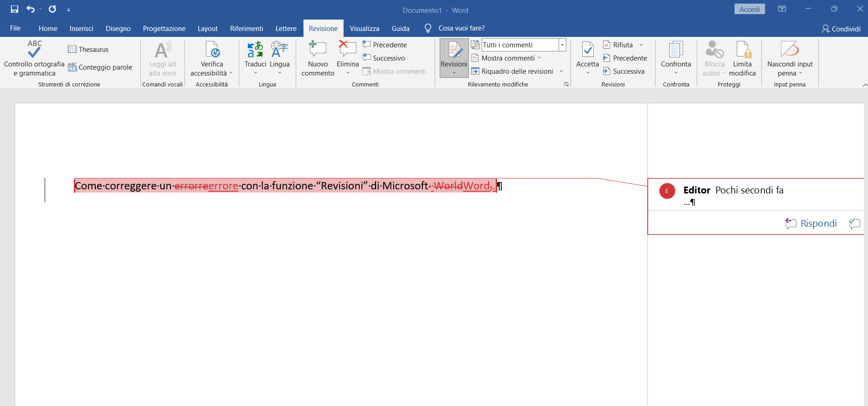
Task: Click the Verifica accessibilità icon
Action: 212,49
